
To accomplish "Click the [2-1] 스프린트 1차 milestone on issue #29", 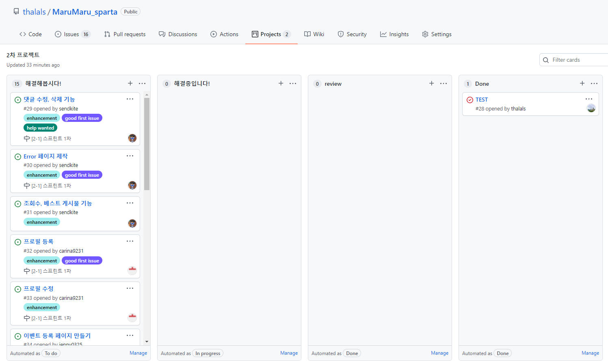I will pos(51,139).
